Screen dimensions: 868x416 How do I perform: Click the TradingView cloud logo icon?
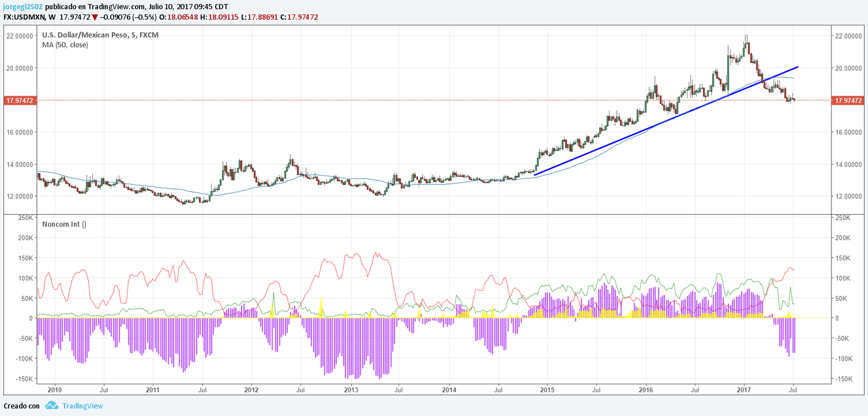pyautogui.click(x=52, y=406)
